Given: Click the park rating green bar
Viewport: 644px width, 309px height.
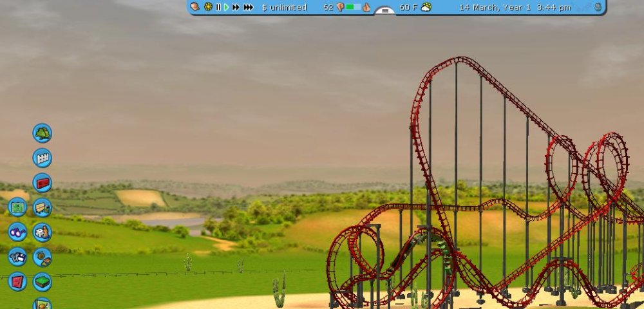Looking at the screenshot, I should click(353, 7).
